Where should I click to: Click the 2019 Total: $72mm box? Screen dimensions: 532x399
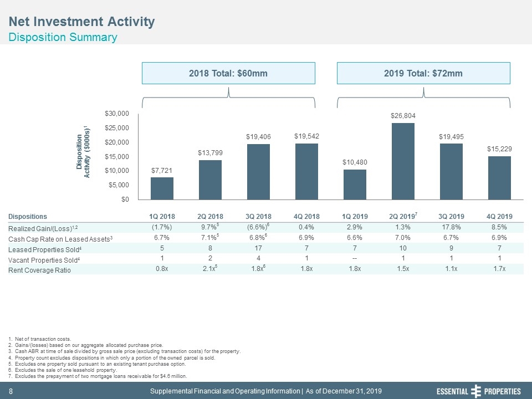423,73
